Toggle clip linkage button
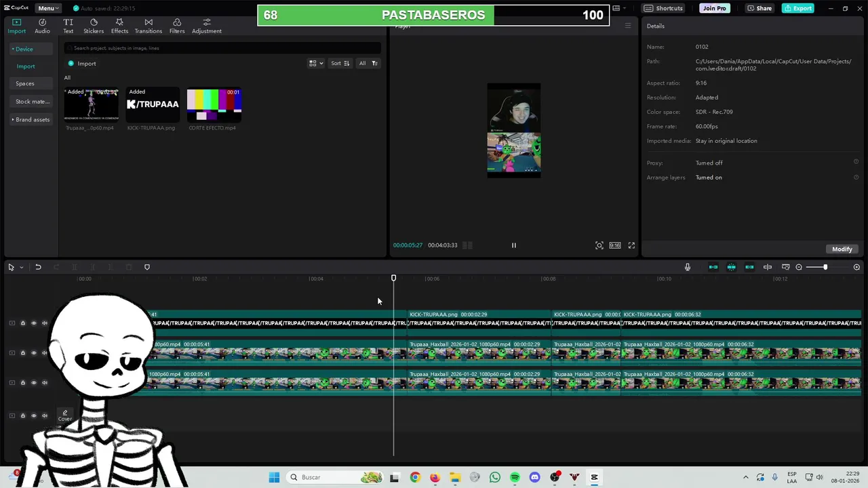The height and width of the screenshot is (488, 868). [749, 267]
